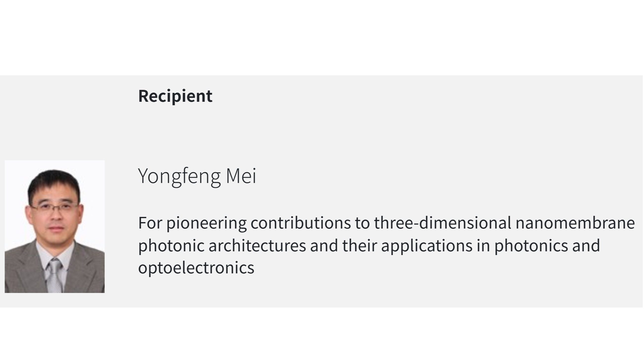Screen dimensions: 644x362
Task: Click the word applications in the citation
Action: point(427,246)
